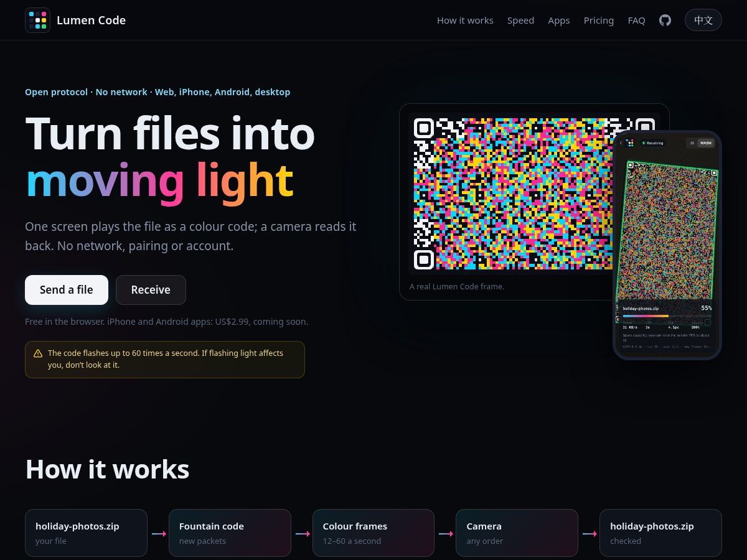Click 'Free in the browser' pricing note
This screenshot has width=747, height=560.
click(166, 322)
